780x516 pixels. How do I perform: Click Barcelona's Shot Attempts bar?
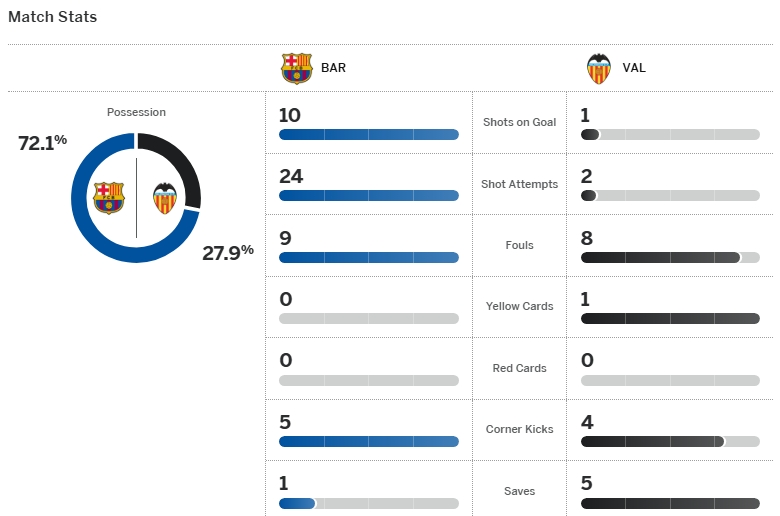[369, 196]
